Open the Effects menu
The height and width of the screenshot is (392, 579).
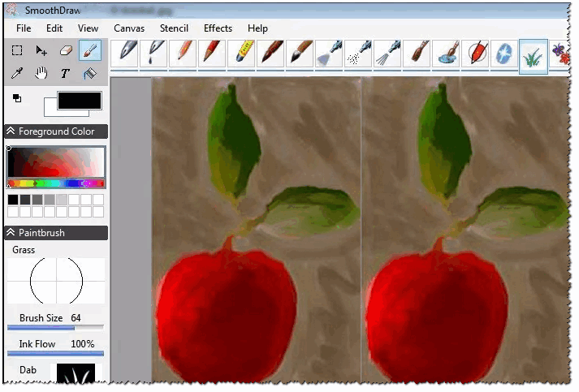[218, 28]
